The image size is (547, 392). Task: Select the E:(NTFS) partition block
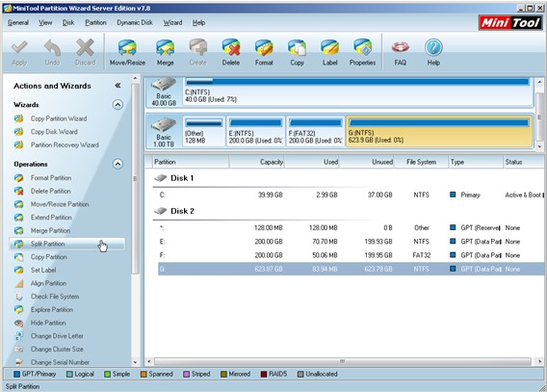click(256, 132)
